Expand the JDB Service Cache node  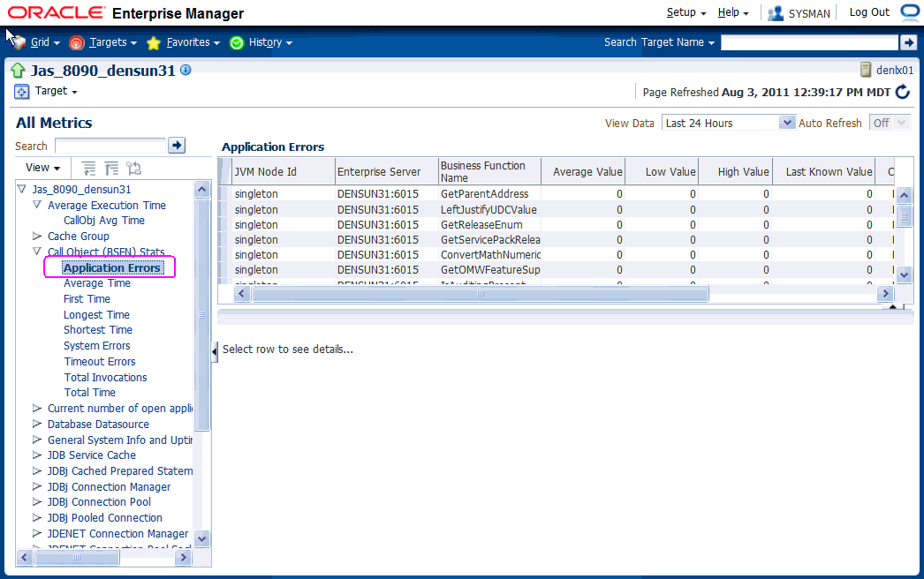point(37,455)
